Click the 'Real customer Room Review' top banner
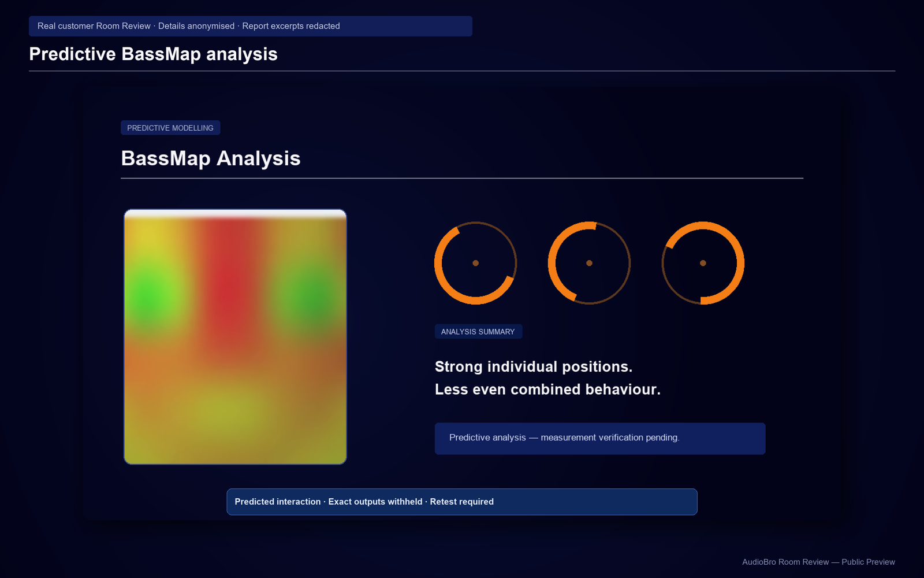The image size is (924, 578). (x=251, y=26)
